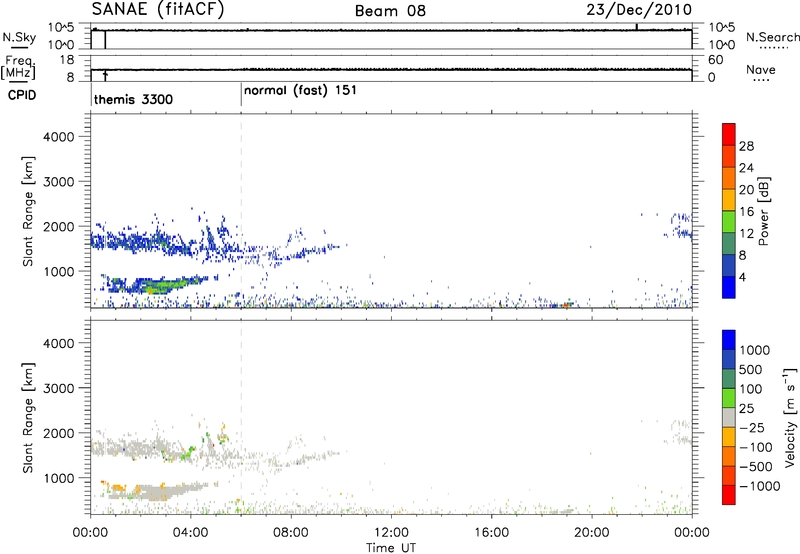Select the normal (fast) 151 CPID entry
The image size is (800, 554).
tap(300, 91)
